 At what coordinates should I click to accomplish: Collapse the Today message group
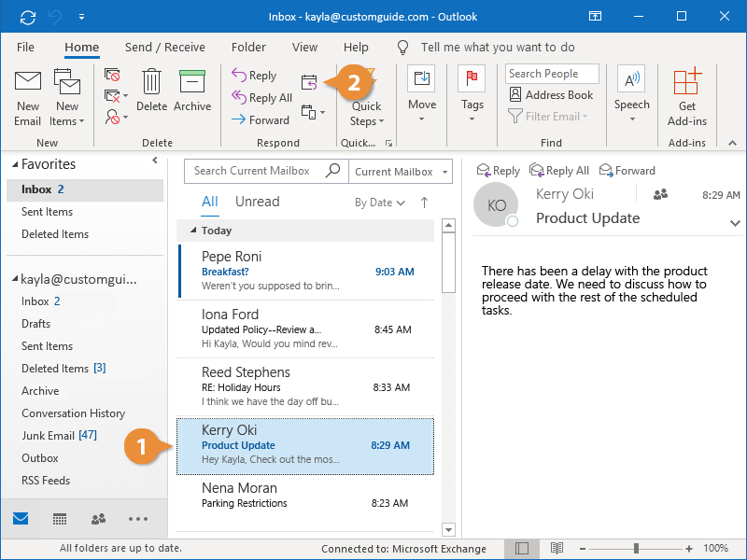pos(193,231)
